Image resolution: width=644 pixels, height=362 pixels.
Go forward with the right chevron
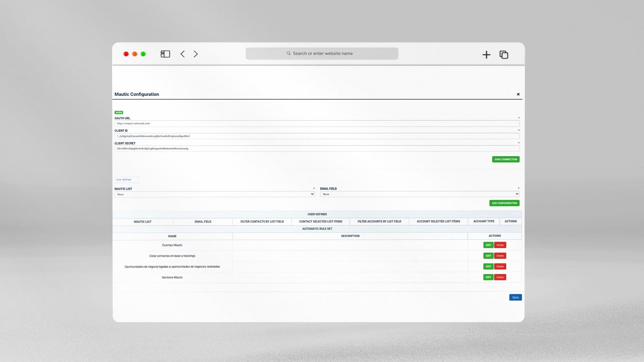pyautogui.click(x=196, y=54)
